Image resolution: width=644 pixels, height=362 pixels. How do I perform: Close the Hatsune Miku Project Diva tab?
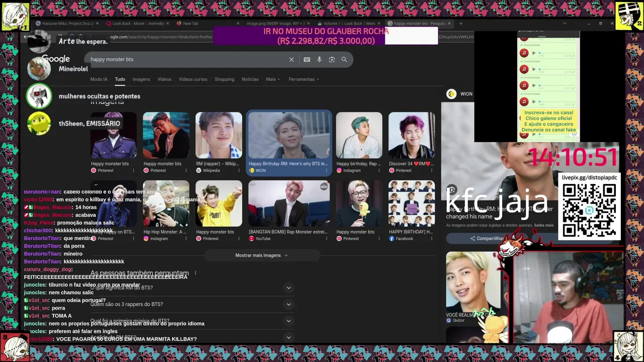point(96,23)
